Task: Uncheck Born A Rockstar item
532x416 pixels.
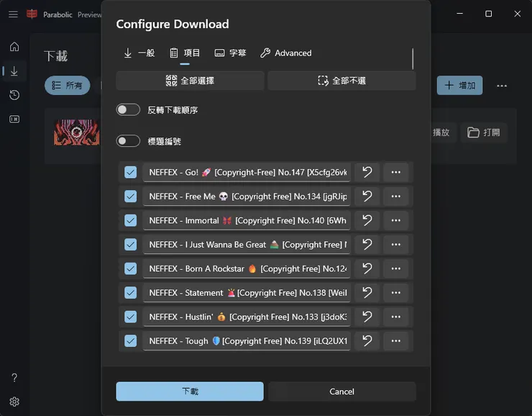Action: pos(130,268)
